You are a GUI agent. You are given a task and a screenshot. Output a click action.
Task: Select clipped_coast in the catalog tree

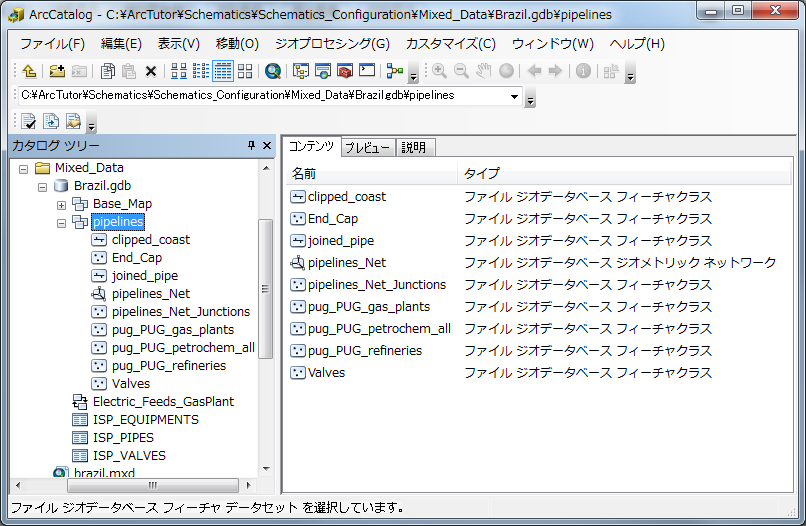(151, 240)
